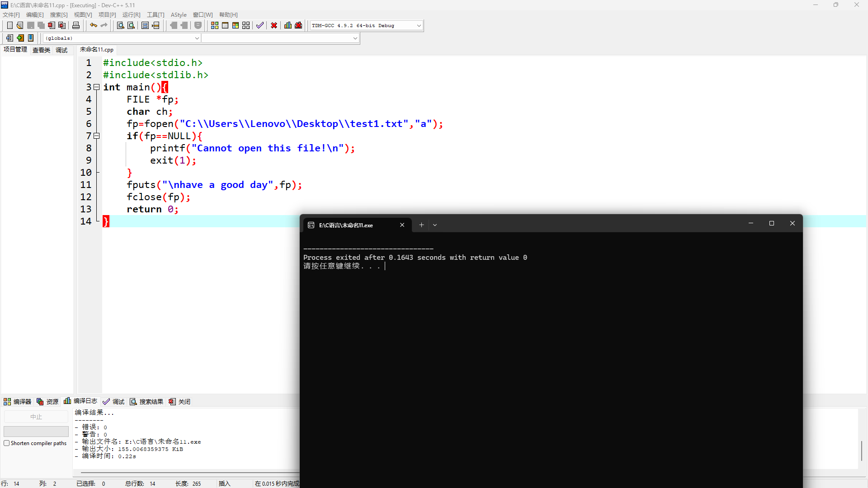Screen dimensions: 868x488
Task: Switch to the 查看类 side tab
Action: pyautogui.click(x=41, y=50)
